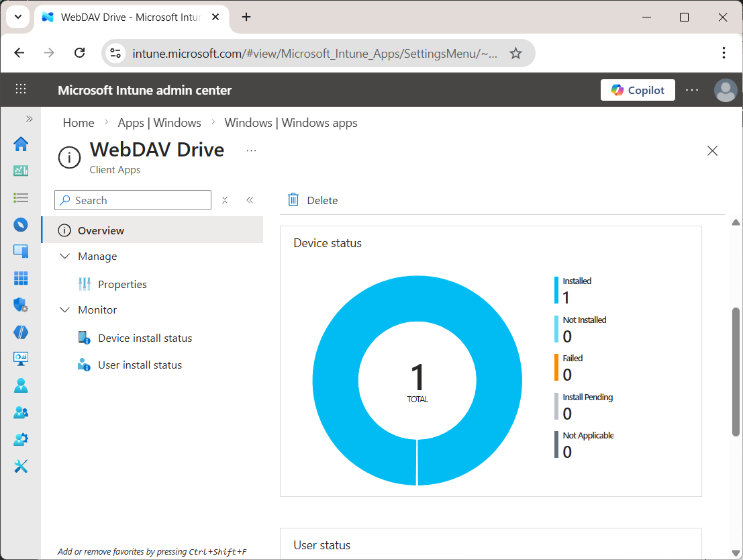Select the Users icon in the sidebar
This screenshot has width=743, height=560.
[21, 385]
